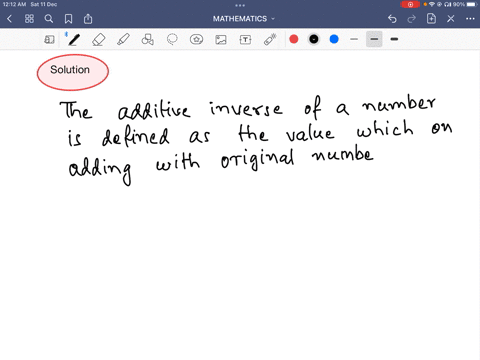The height and width of the screenshot is (360, 480).
Task: Tap the Solution label in red oval
Action: pyautogui.click(x=70, y=70)
